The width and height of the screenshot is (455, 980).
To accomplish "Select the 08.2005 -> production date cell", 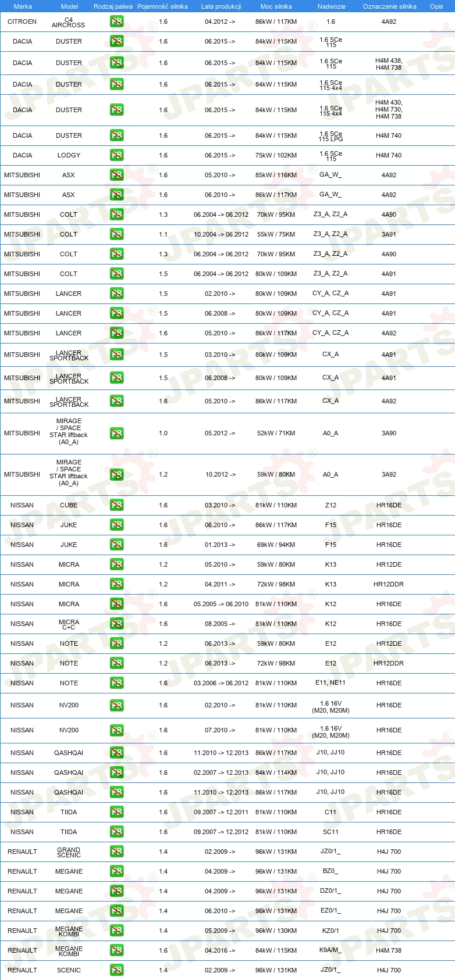I will tap(220, 624).
